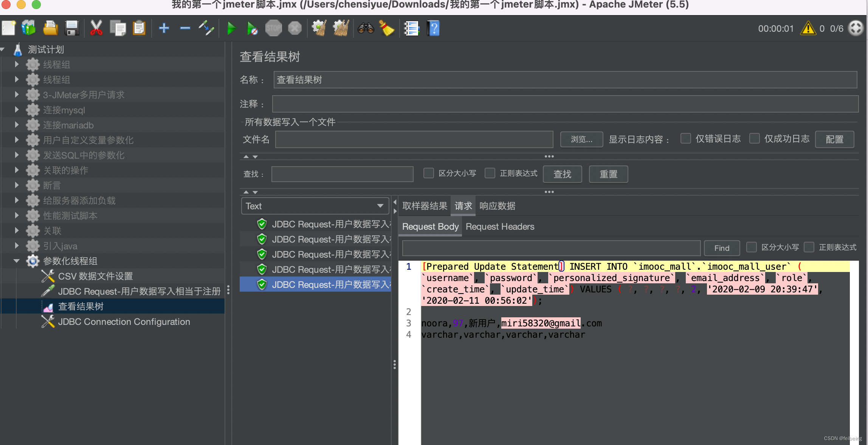Toggle 正则表达式 checkbox beside 查找 button
This screenshot has width=868, height=445.
coord(490,173)
